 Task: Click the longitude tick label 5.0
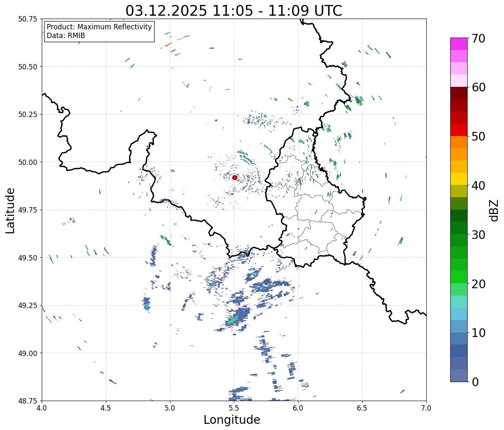pos(170,408)
